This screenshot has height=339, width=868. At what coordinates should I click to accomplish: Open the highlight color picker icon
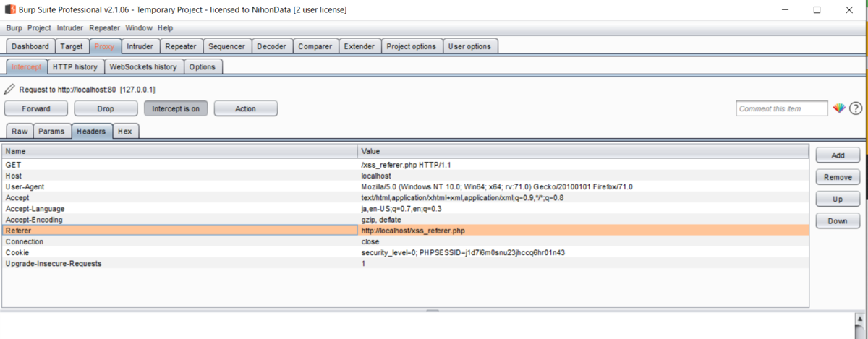[x=839, y=108]
